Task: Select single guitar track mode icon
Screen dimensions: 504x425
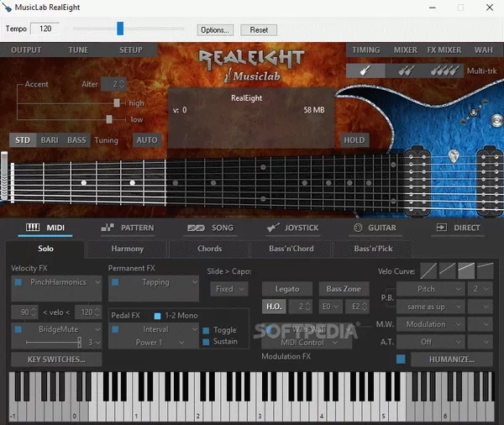Action: pos(365,71)
